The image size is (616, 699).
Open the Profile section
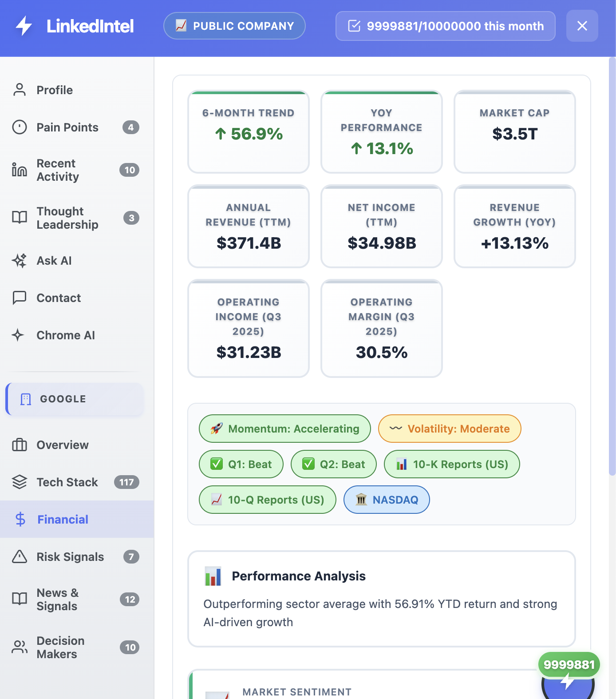[x=77, y=90]
